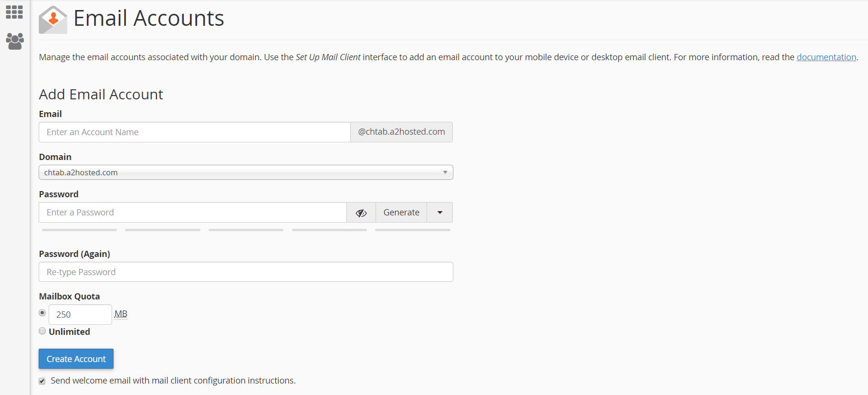Open the documentation link
Screen dimensions: 868x395
(826, 57)
